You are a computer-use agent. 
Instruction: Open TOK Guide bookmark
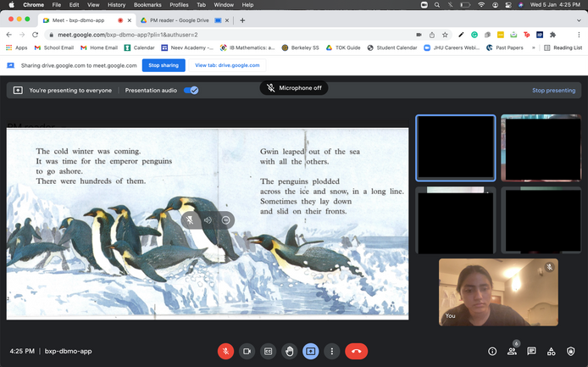(x=343, y=47)
